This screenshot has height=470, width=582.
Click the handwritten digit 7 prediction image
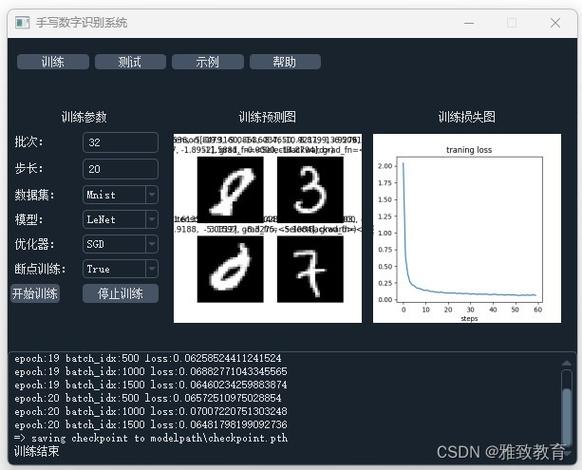pos(310,269)
